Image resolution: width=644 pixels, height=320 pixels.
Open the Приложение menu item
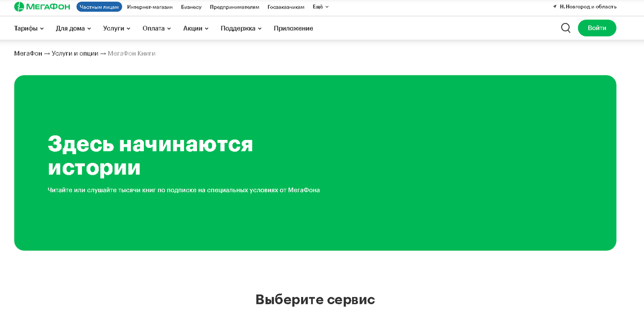294,28
